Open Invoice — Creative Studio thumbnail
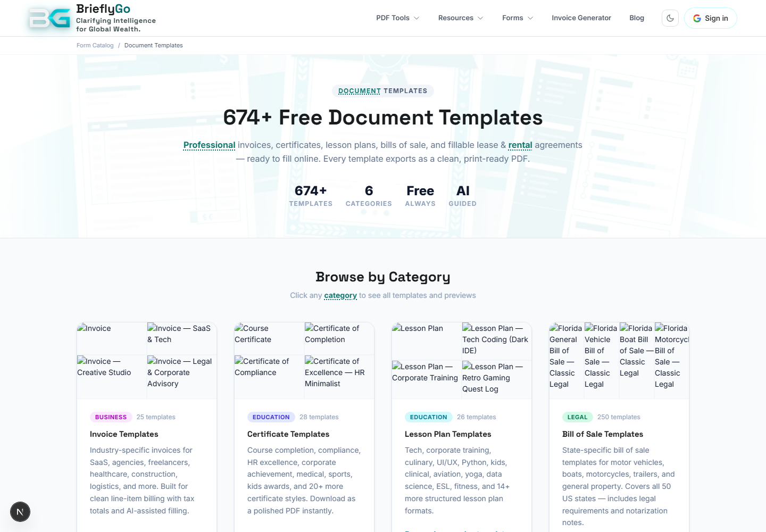766x532 pixels. pos(112,377)
